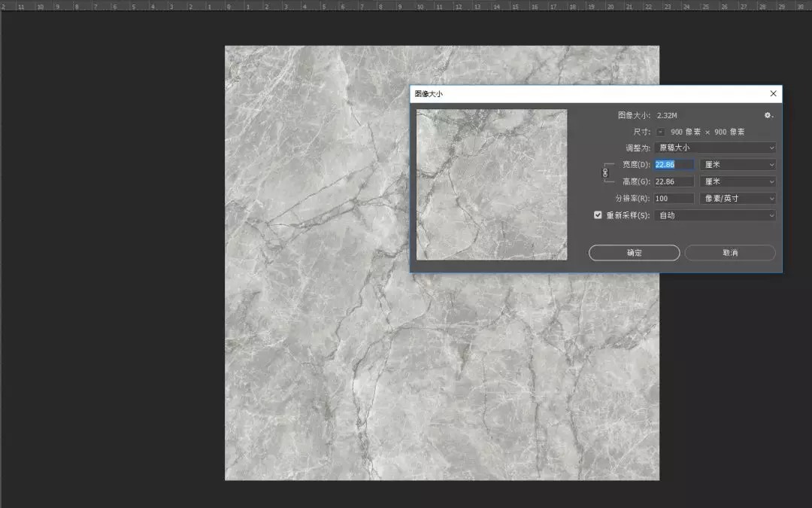Click the marble preview thumbnail in dialog
This screenshot has height=508, width=812.
tap(492, 184)
